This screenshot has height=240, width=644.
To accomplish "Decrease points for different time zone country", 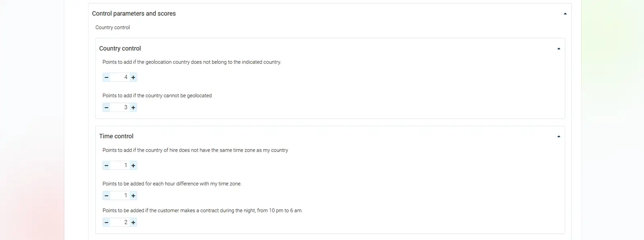I will coord(106,165).
